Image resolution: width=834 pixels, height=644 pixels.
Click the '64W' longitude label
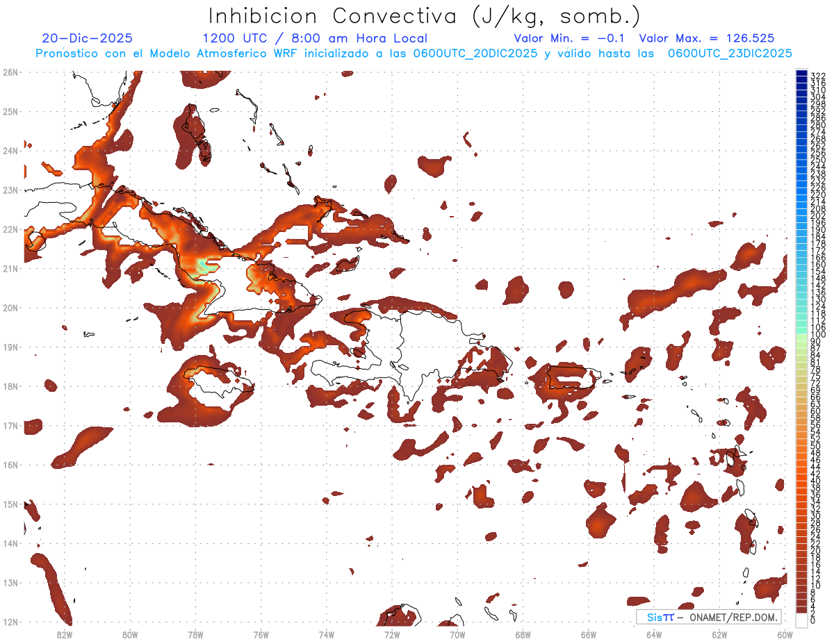pos(654,634)
